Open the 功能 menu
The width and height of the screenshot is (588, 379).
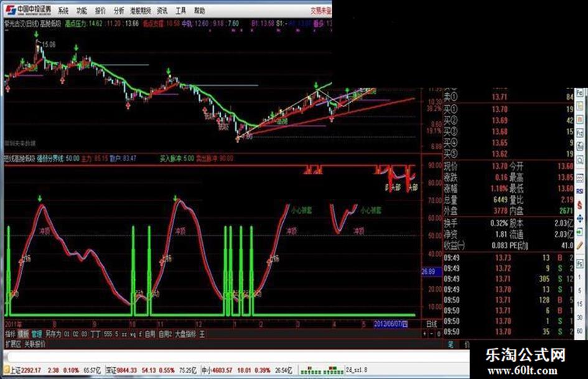(x=82, y=11)
